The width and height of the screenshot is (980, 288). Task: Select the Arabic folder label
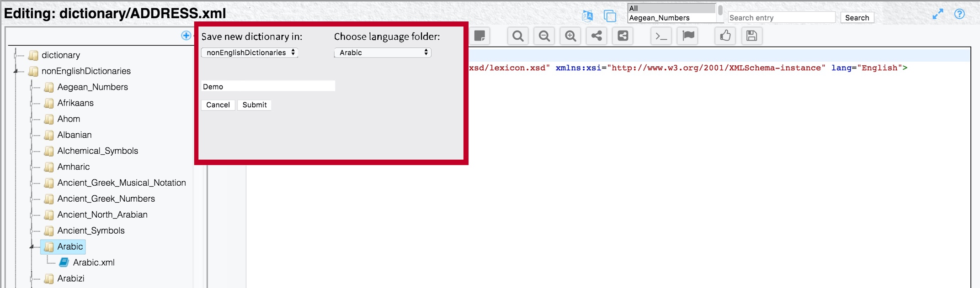tap(70, 246)
